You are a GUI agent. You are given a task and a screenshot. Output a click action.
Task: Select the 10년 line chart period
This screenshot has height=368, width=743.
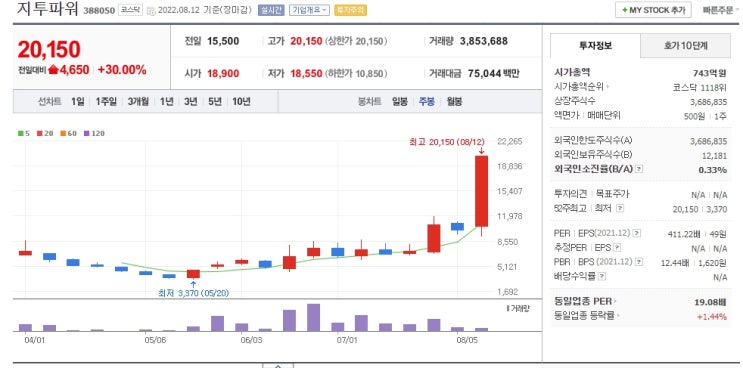[x=241, y=101]
